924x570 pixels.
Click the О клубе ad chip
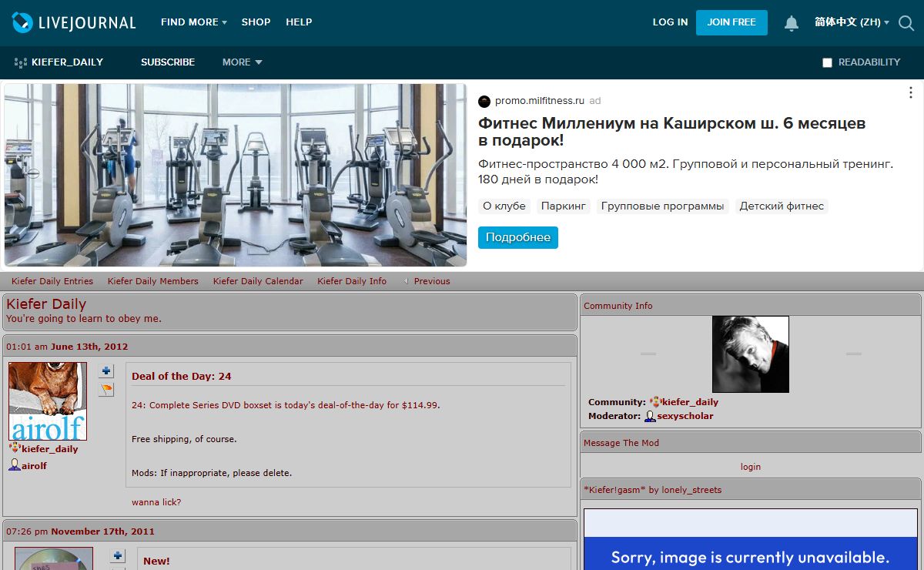point(504,206)
